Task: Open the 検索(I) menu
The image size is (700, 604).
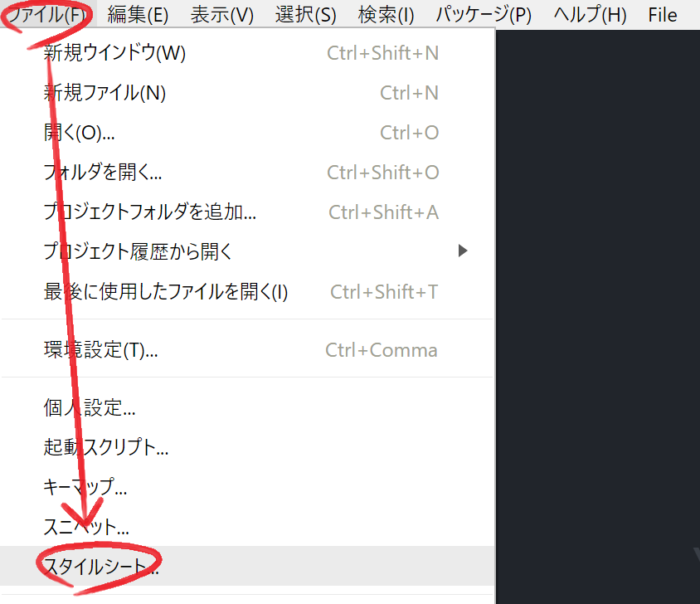Action: (x=386, y=15)
